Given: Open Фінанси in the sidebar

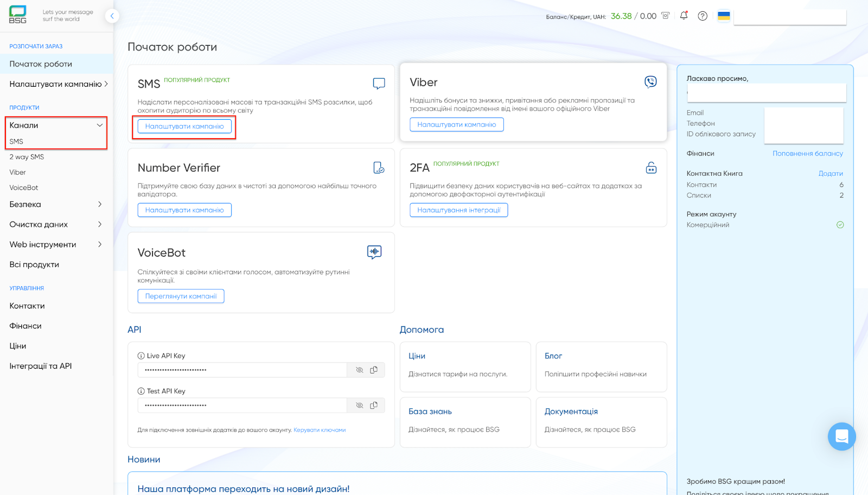Looking at the screenshot, I should tap(25, 326).
